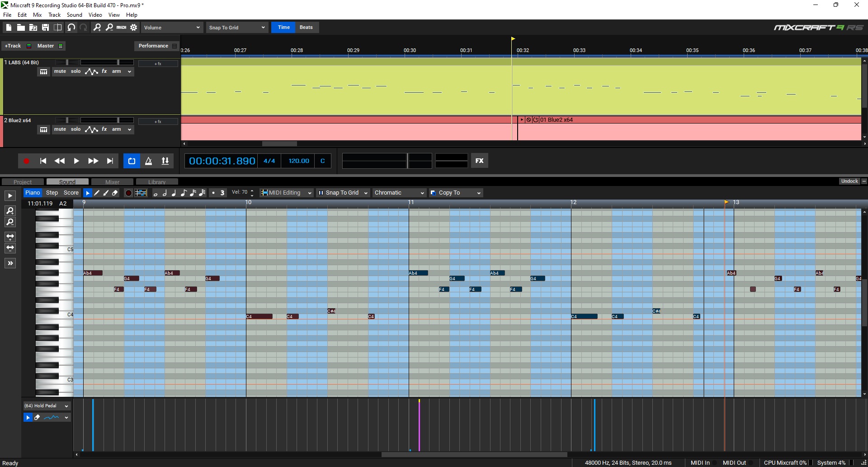The height and width of the screenshot is (467, 868).
Task: Add a sound file with the music folder icon
Action: pyautogui.click(x=33, y=28)
